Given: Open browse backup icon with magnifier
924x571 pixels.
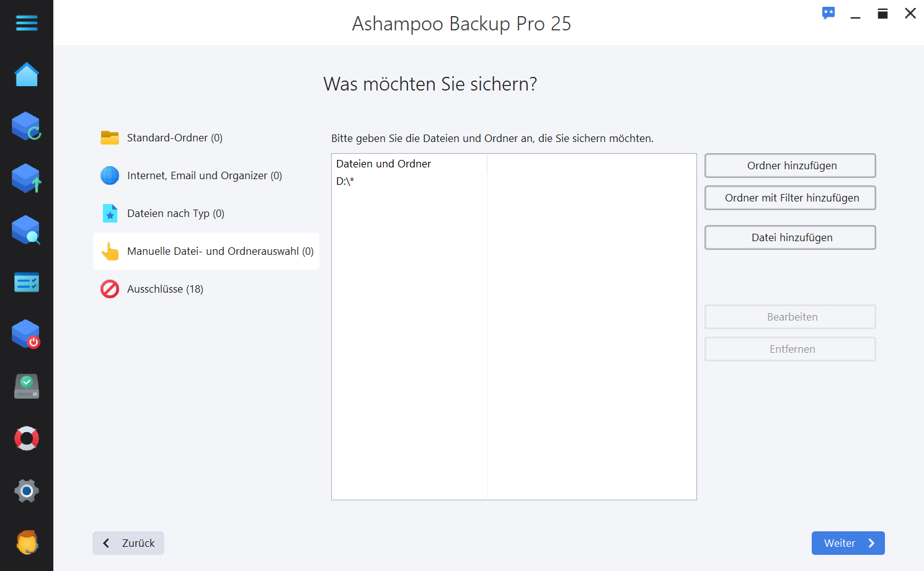Looking at the screenshot, I should click(27, 231).
